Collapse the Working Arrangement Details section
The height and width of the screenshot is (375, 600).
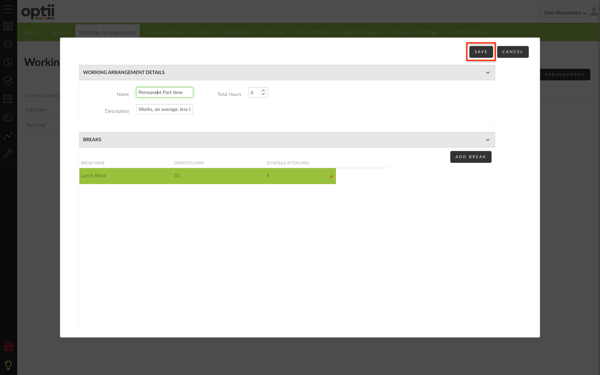[x=488, y=72]
